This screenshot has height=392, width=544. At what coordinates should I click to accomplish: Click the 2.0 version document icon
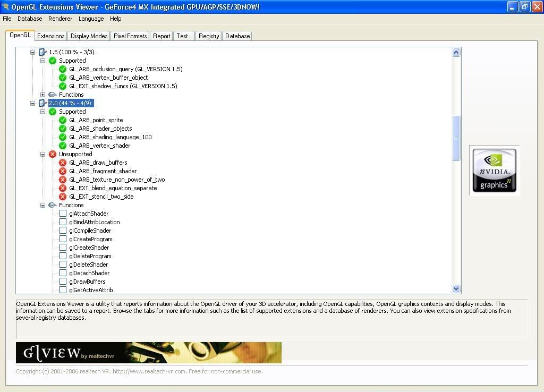point(42,103)
